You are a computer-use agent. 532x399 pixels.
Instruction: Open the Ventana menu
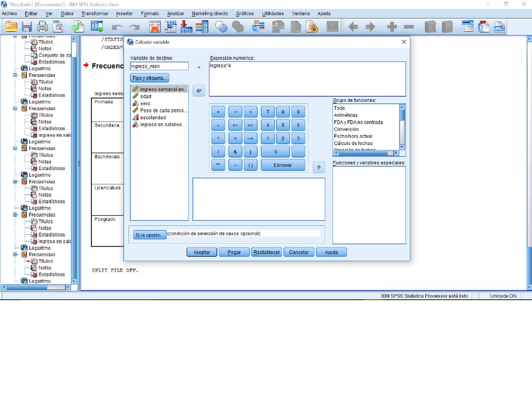(x=301, y=14)
